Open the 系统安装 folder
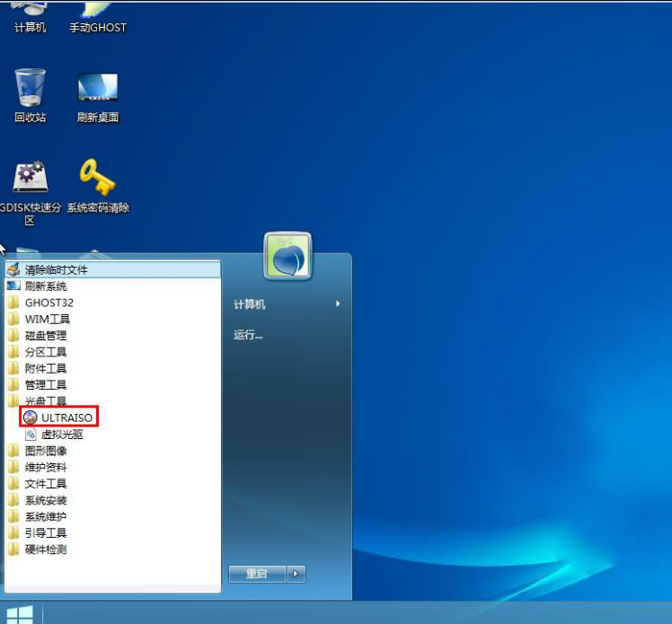Image resolution: width=672 pixels, height=624 pixels. point(112,500)
